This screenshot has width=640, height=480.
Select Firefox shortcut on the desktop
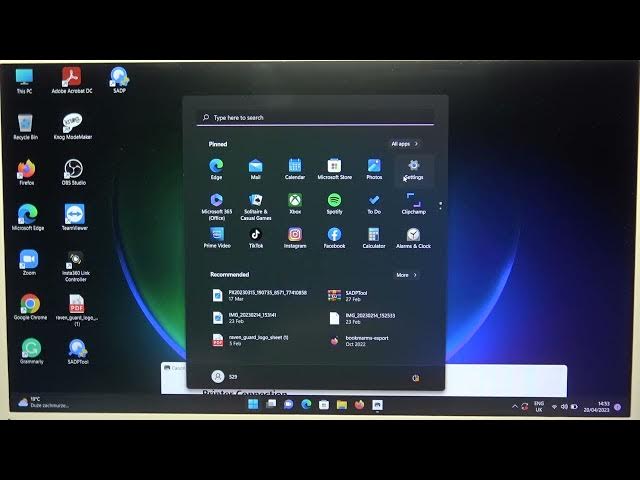click(27, 172)
